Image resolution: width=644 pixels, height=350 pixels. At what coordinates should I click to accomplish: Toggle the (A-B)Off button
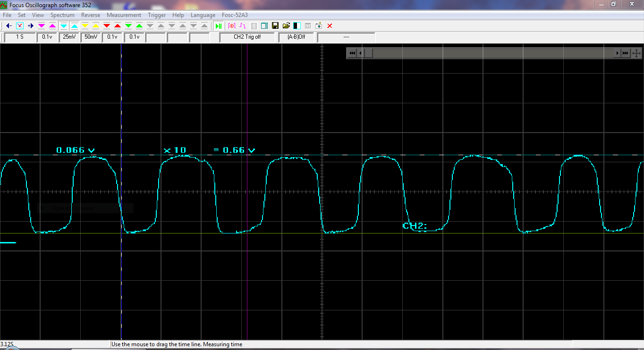pos(296,37)
